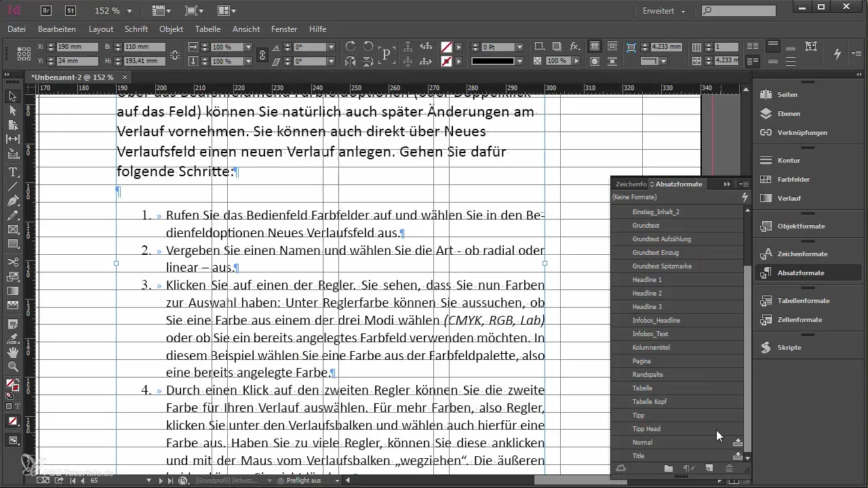868x488 pixels.
Task: Open Schrift menu
Action: click(x=136, y=29)
